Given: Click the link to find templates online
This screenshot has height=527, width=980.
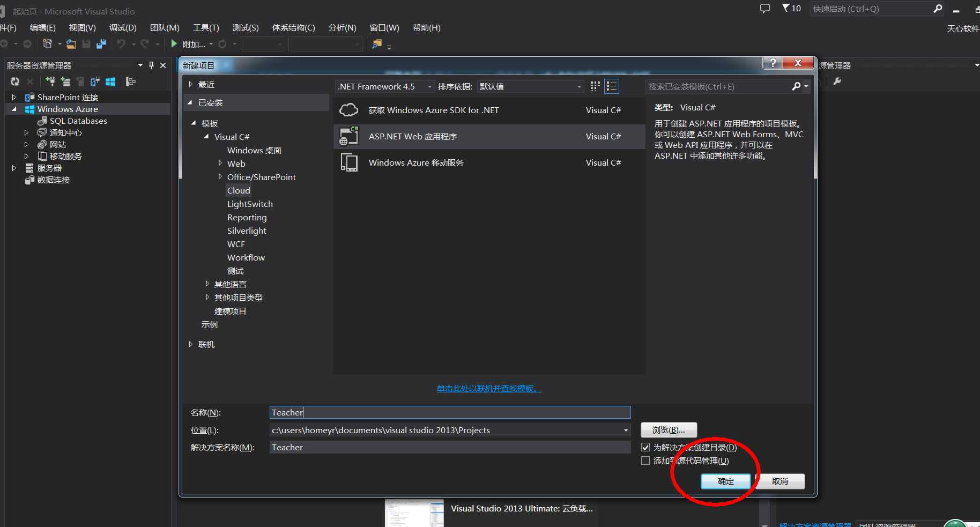Looking at the screenshot, I should pos(489,388).
